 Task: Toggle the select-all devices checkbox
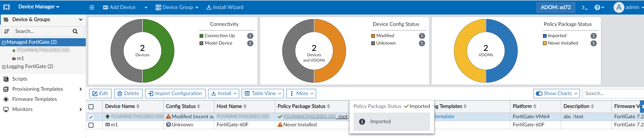click(91, 107)
